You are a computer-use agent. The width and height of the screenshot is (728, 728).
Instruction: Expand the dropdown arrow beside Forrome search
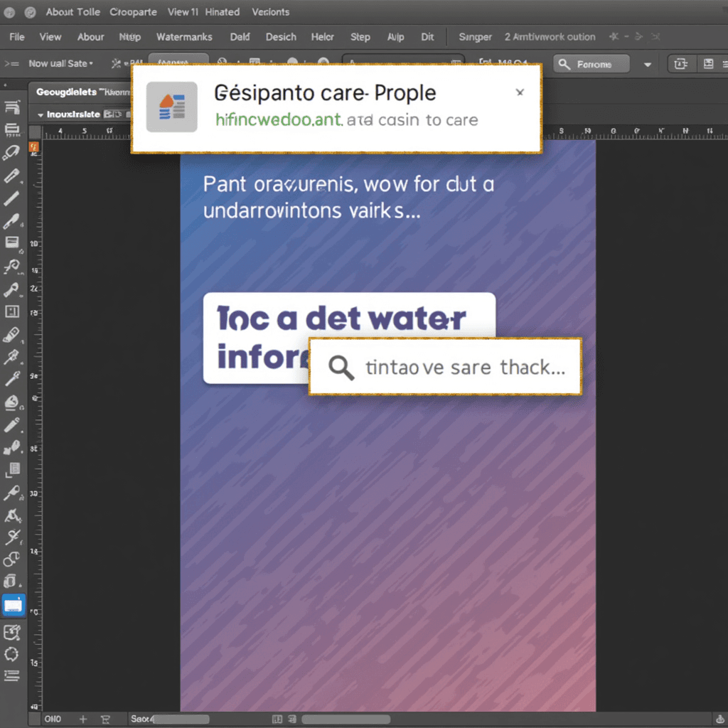[647, 64]
